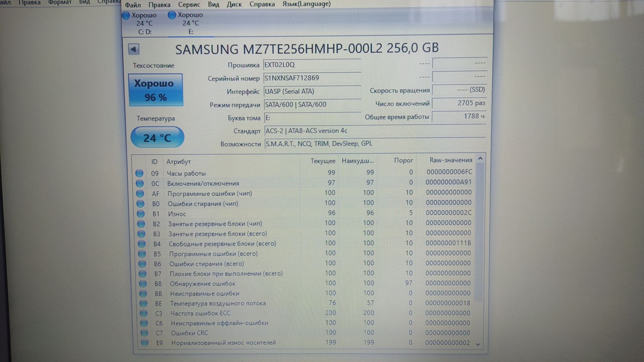Click the Температура воздушного потока attribute name
Image resolution: width=644 pixels, height=362 pixels.
tap(218, 303)
